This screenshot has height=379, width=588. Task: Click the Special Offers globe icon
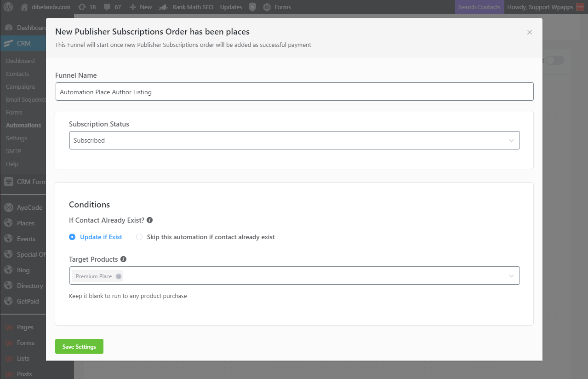(8, 254)
